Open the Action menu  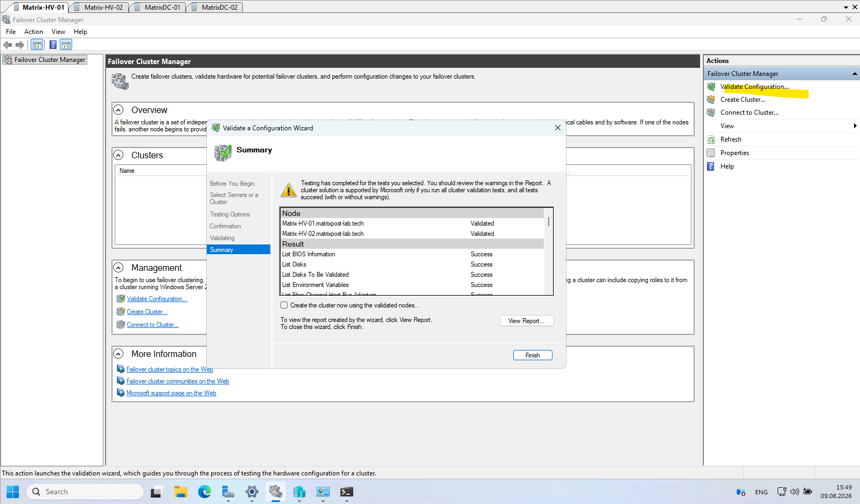(x=33, y=32)
